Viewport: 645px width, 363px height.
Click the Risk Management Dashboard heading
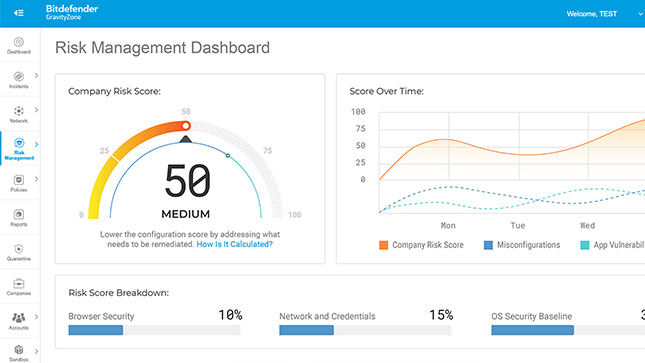[162, 48]
